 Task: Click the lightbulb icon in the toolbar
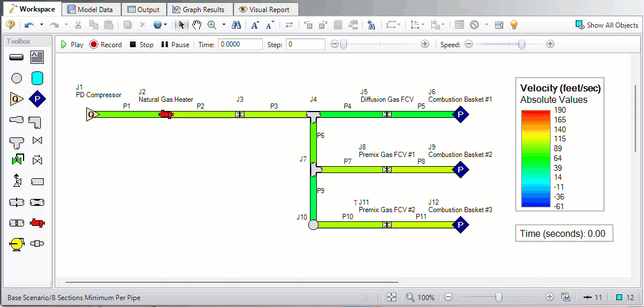(514, 25)
